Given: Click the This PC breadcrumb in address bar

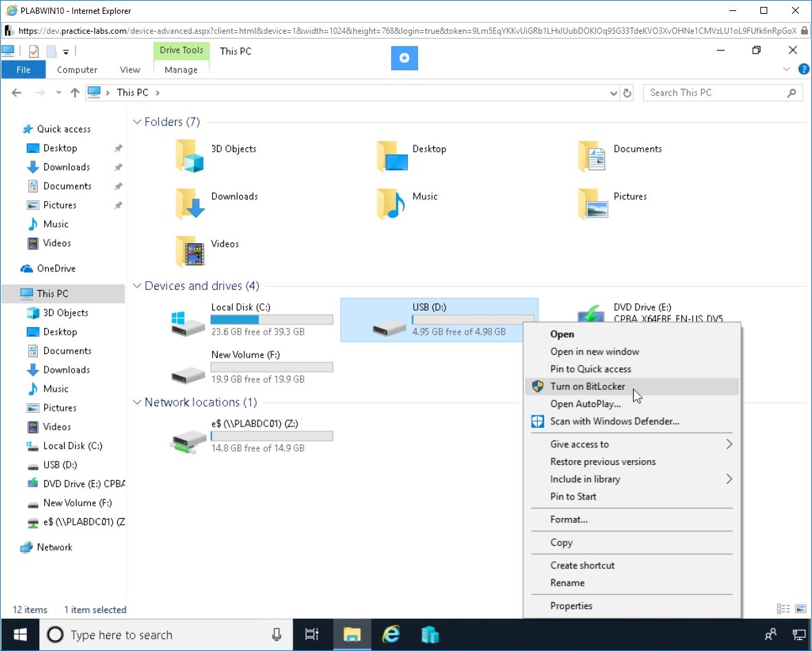Looking at the screenshot, I should tap(132, 93).
